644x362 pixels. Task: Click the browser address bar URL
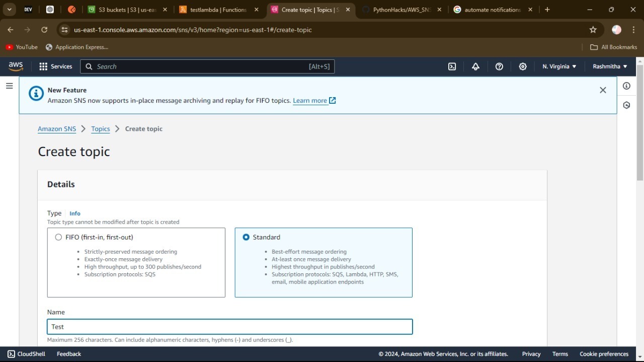pos(193,30)
